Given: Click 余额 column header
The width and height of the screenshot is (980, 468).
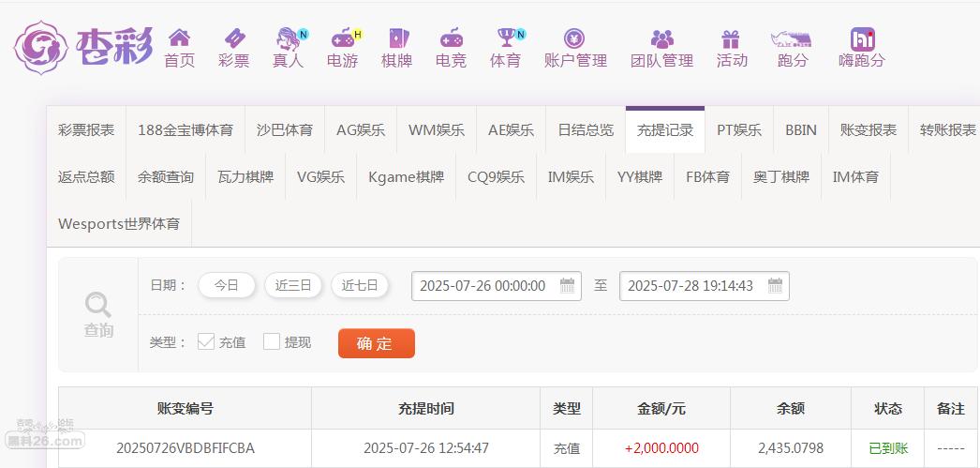Looking at the screenshot, I should [x=791, y=409].
